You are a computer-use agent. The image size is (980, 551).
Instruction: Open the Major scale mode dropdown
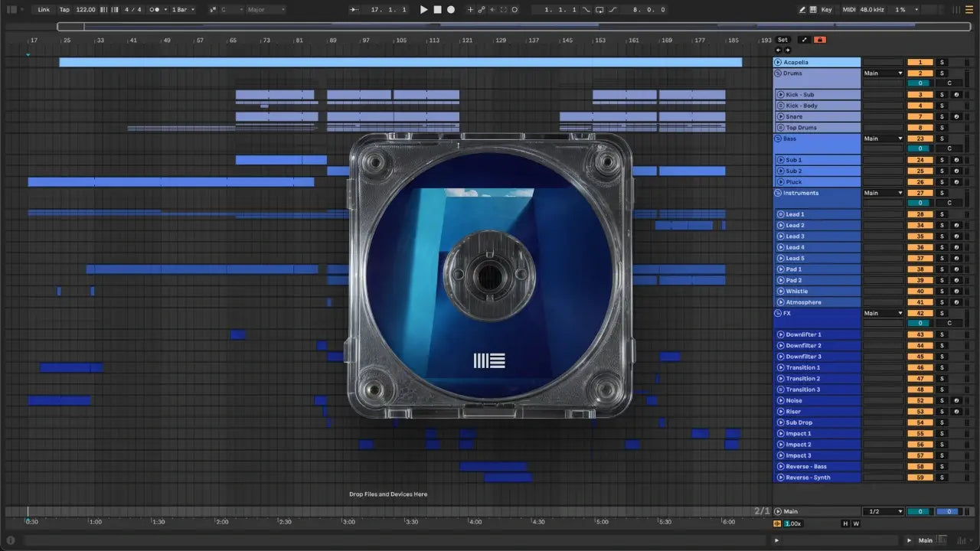pos(265,10)
